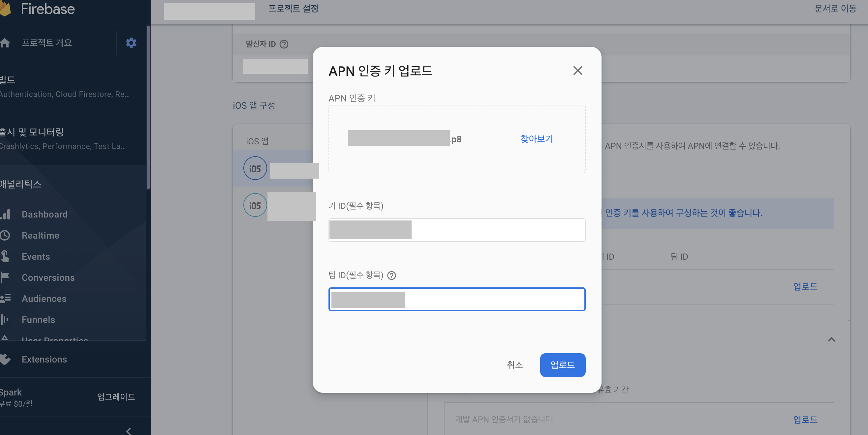Open the Extensions icon in sidebar
Image resolution: width=868 pixels, height=435 pixels.
click(x=5, y=359)
